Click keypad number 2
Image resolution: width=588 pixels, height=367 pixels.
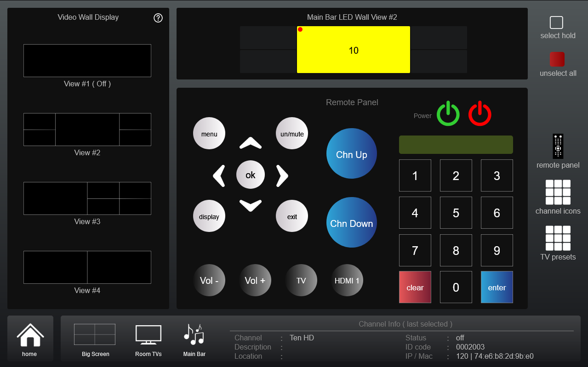456,175
